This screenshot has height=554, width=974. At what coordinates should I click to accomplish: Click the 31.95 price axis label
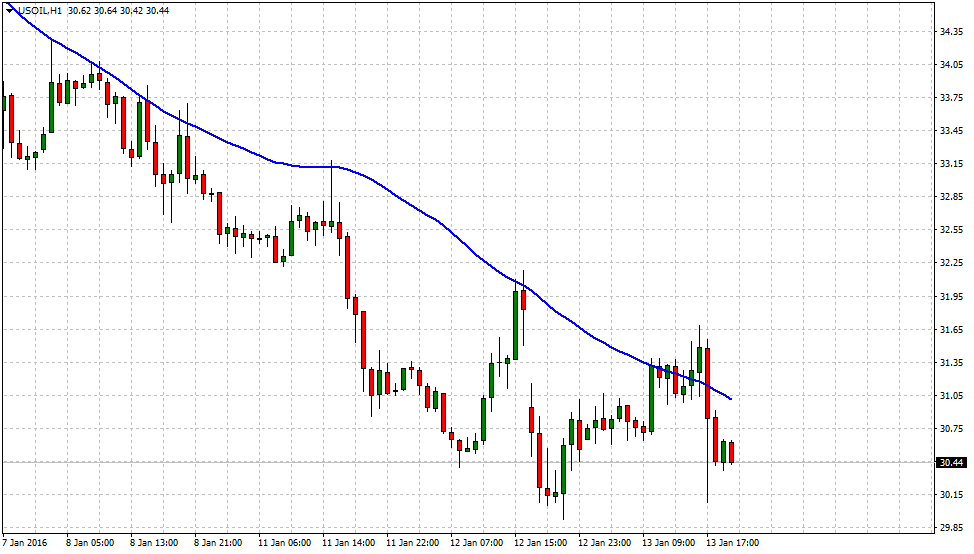[x=951, y=296]
